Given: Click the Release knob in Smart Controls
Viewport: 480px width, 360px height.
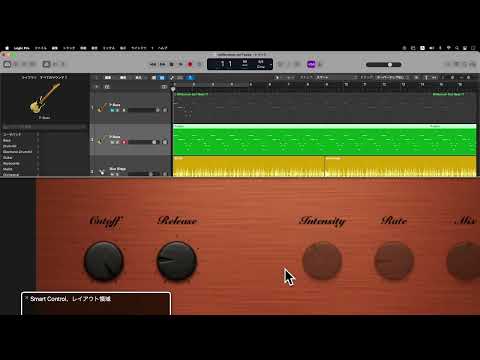Looking at the screenshot, I should point(177,261).
